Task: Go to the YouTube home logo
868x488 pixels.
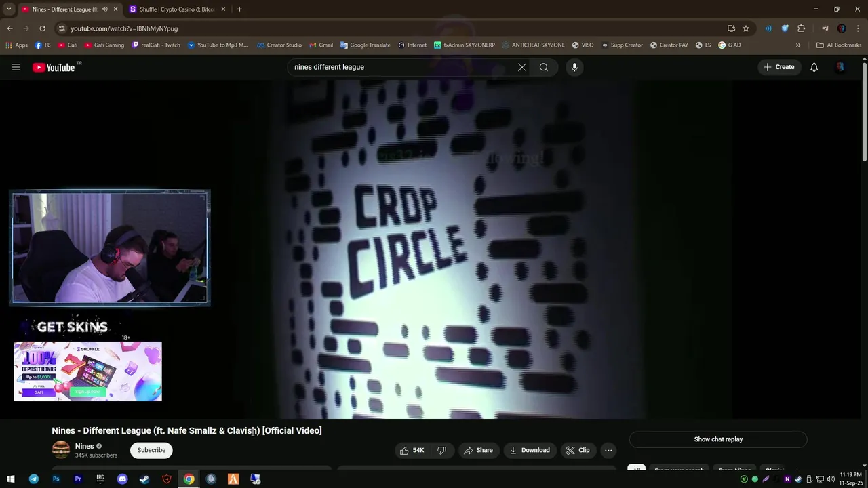Action: click(54, 67)
